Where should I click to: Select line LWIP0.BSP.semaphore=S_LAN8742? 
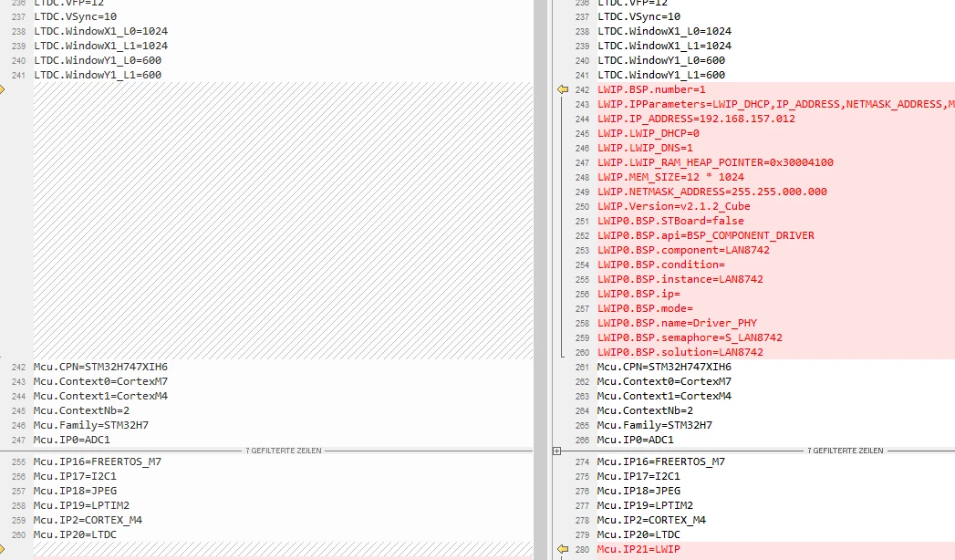point(690,337)
